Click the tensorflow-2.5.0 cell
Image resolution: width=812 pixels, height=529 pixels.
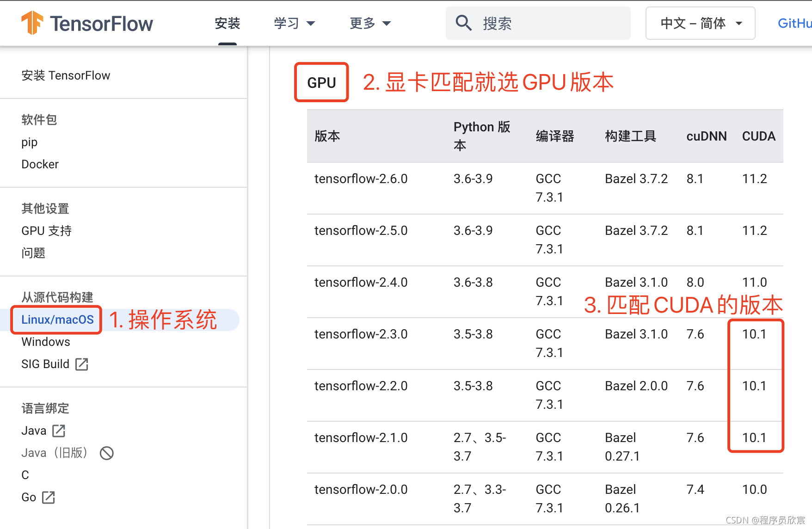[x=361, y=230]
